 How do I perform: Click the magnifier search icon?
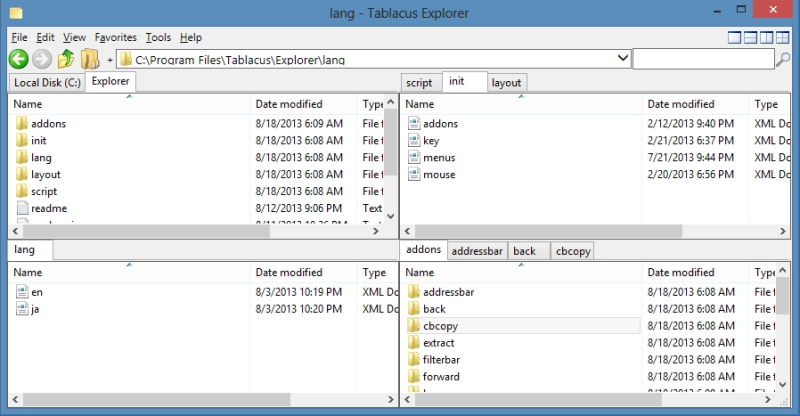coord(783,59)
